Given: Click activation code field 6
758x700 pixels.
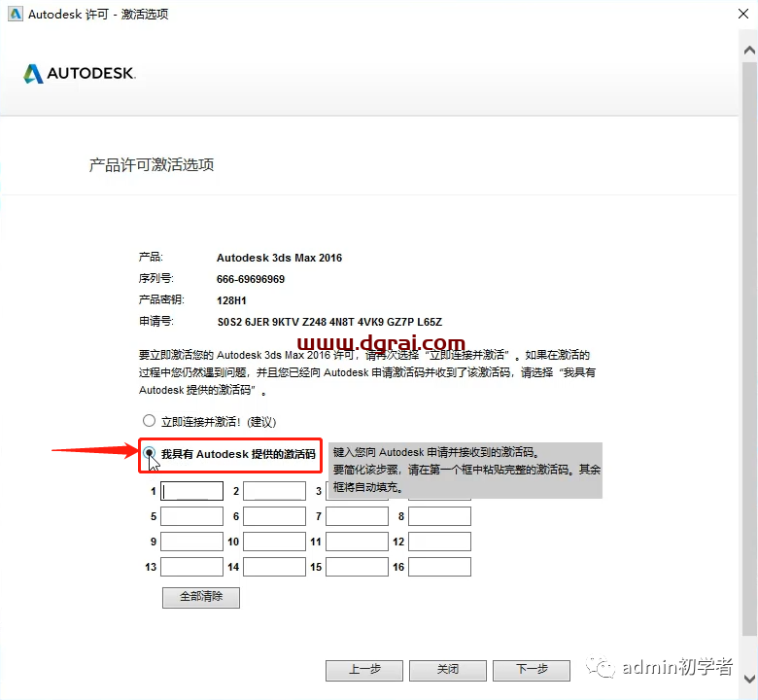Looking at the screenshot, I should click(x=275, y=516).
